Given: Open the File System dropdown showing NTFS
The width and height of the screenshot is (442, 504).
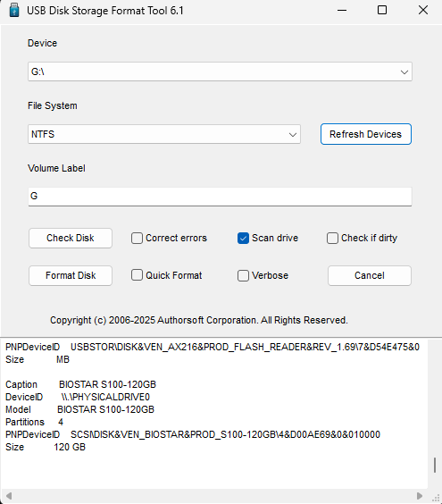Looking at the screenshot, I should (164, 134).
